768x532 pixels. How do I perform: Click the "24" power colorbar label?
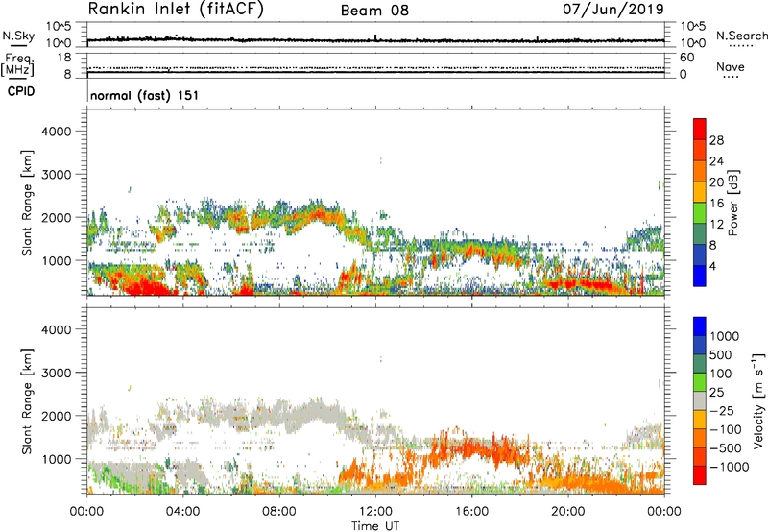(x=716, y=161)
